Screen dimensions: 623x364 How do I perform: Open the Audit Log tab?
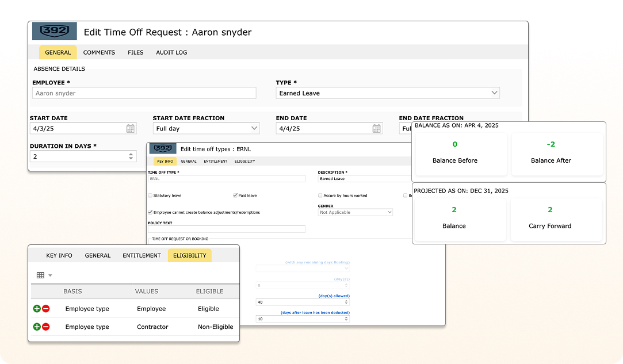[171, 52]
